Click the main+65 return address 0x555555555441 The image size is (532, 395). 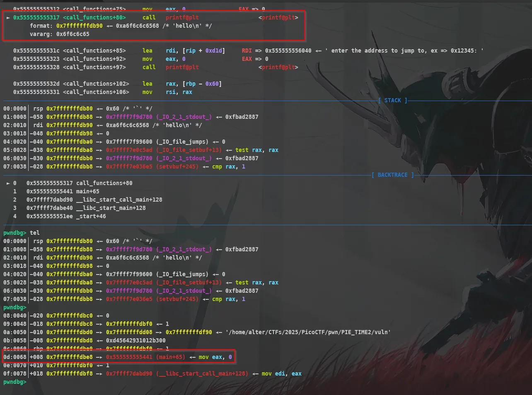129,357
